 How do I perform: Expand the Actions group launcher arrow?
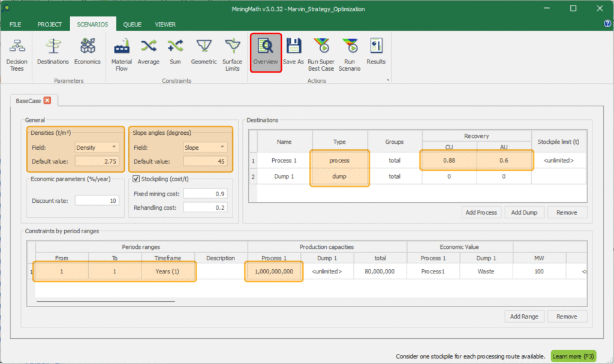tap(387, 80)
